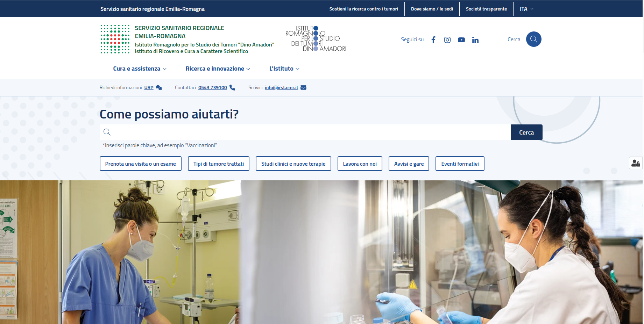Click the 0543 739100 phone number link
This screenshot has height=324, width=644.
click(x=212, y=88)
